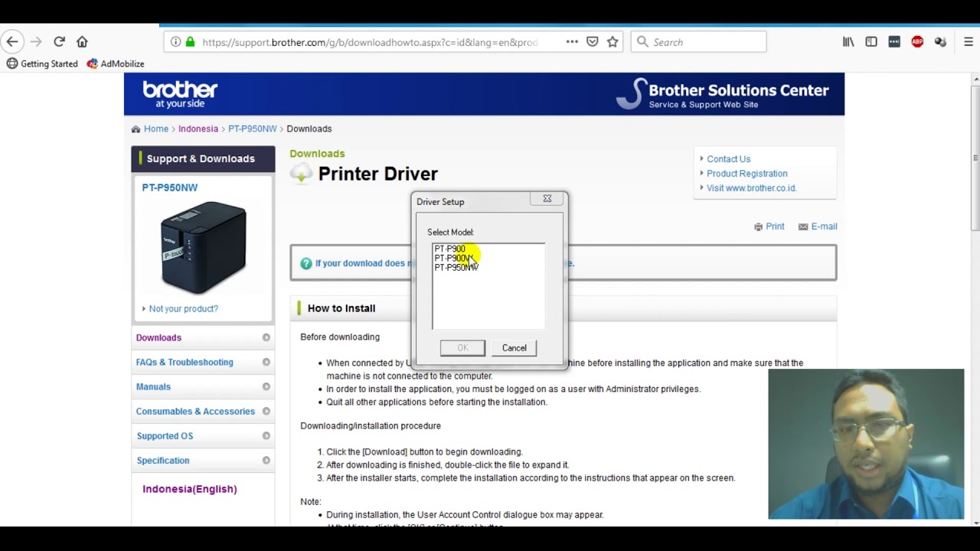Image resolution: width=980 pixels, height=551 pixels.
Task: Open the AdMobilize bookmark
Action: click(116, 64)
